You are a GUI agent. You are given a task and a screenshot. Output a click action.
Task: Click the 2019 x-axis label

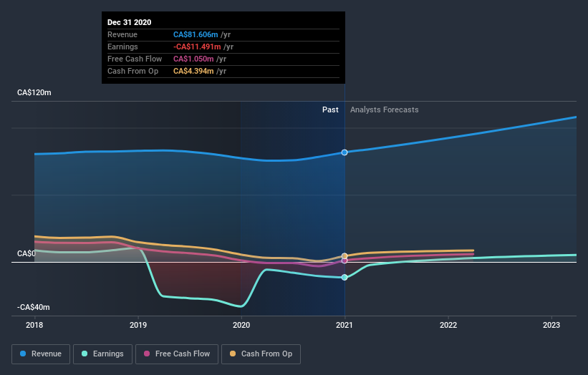[138, 325]
